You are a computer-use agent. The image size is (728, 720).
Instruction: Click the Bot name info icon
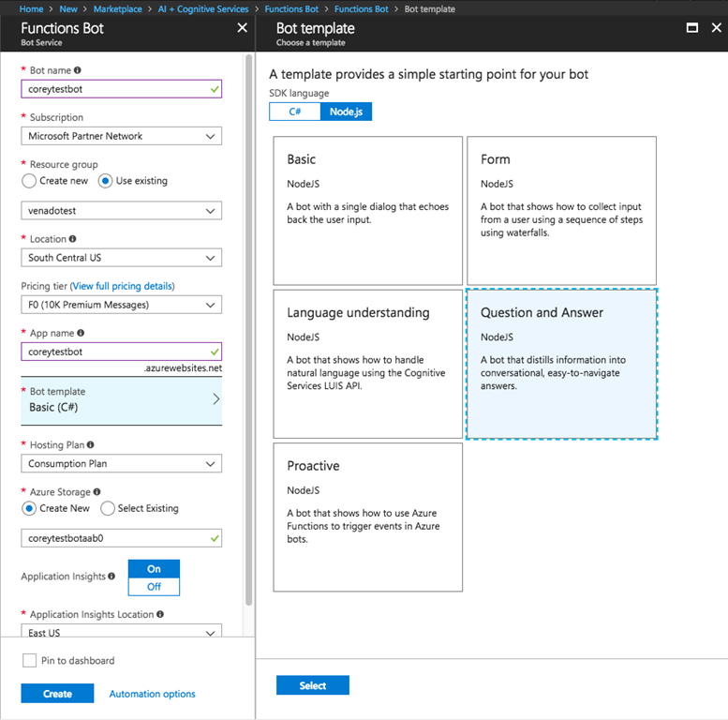pos(78,70)
